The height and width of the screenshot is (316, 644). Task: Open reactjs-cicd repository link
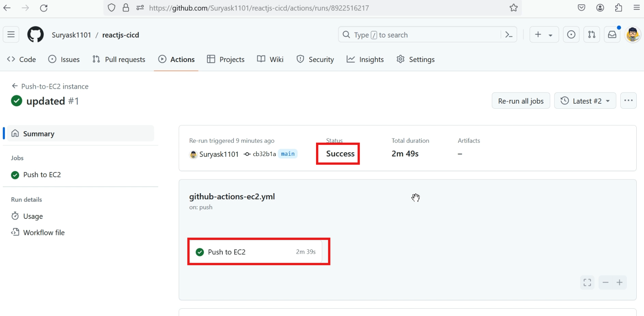pyautogui.click(x=121, y=35)
